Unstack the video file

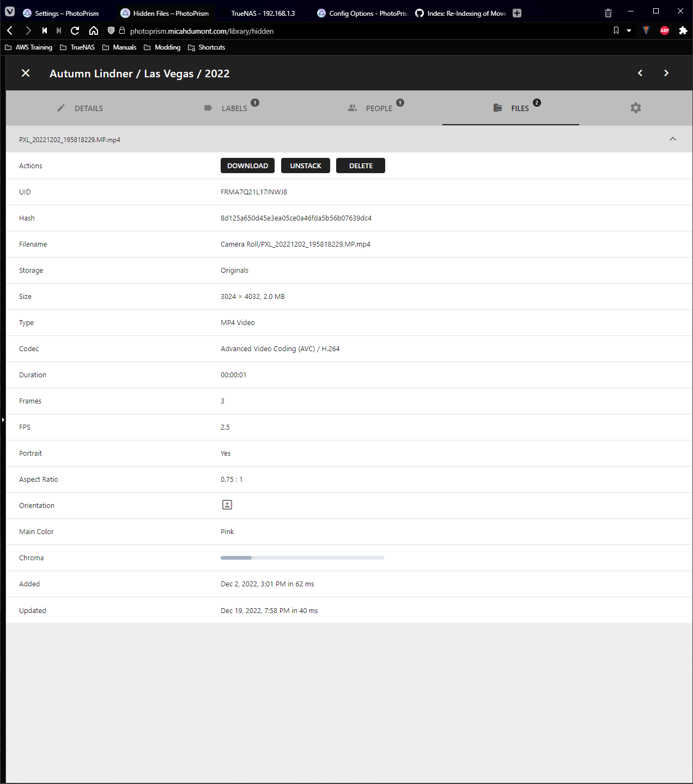click(x=305, y=166)
